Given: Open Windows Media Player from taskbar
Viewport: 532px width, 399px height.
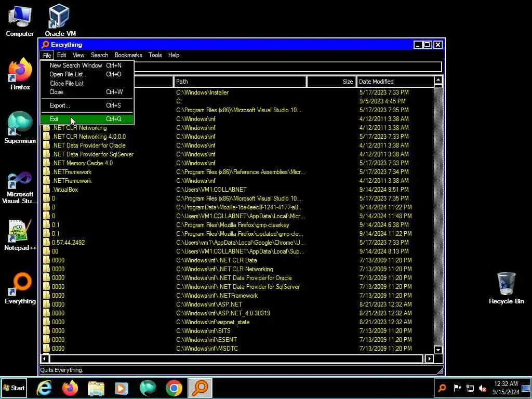Looking at the screenshot, I should coord(122,388).
